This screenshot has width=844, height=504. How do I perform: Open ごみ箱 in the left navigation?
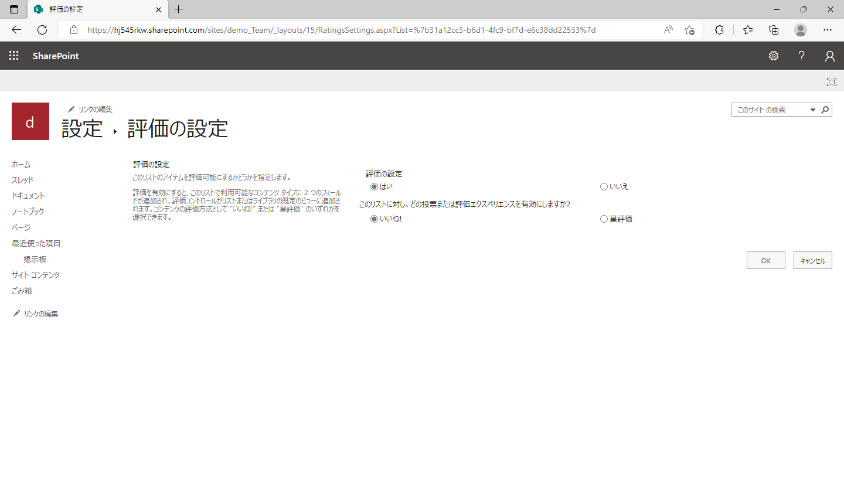tap(22, 291)
